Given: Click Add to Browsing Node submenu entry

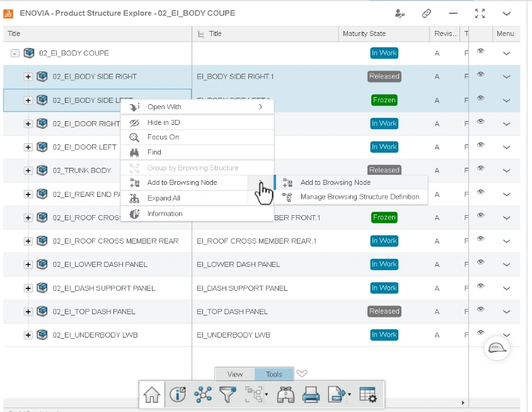Looking at the screenshot, I should [x=351, y=183].
